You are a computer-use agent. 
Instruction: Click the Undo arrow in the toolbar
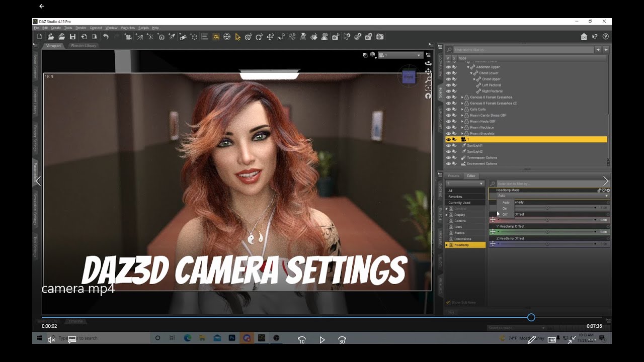point(106,37)
